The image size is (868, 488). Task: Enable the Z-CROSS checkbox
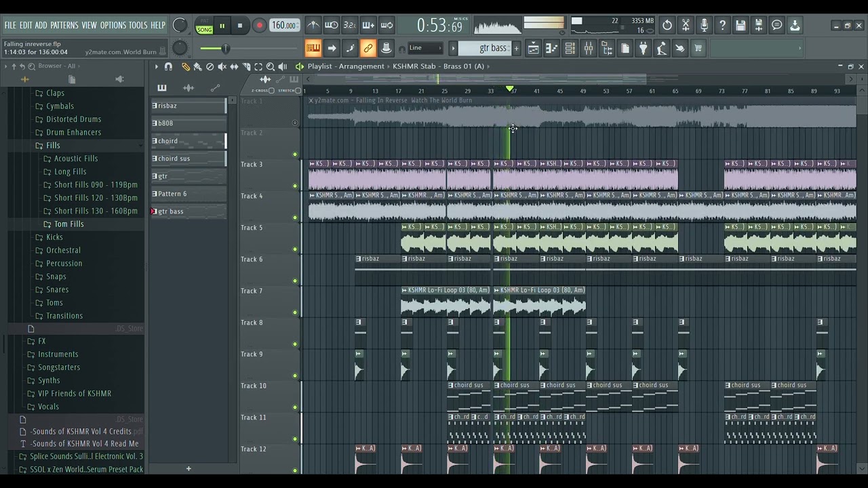pos(272,90)
